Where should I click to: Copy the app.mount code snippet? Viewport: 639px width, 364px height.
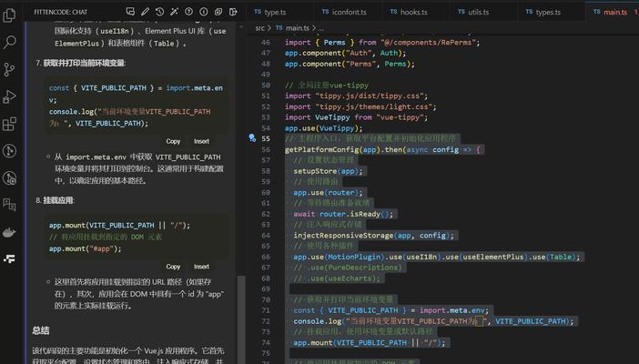coord(173,266)
